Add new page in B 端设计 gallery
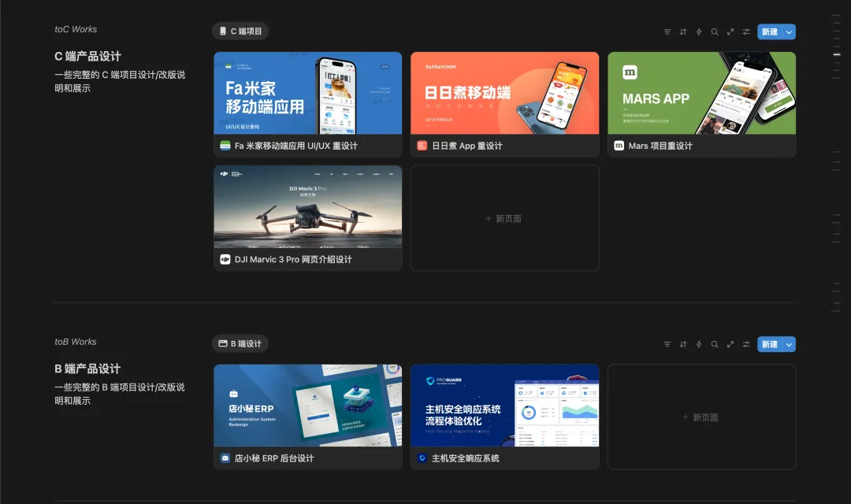851x504 pixels. point(702,417)
